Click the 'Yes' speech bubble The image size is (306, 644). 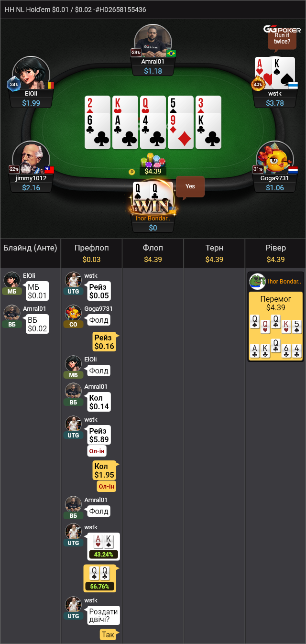pyautogui.click(x=190, y=186)
